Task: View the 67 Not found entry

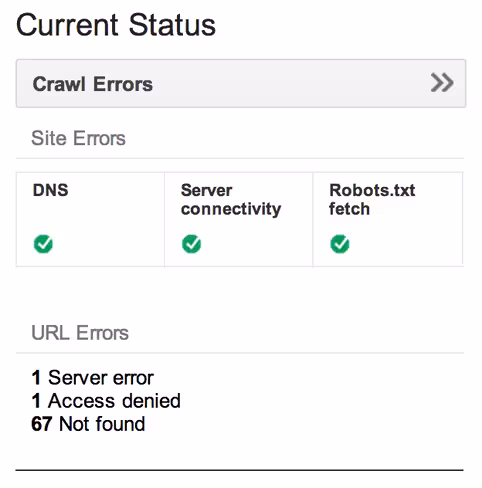Action: coord(88,424)
